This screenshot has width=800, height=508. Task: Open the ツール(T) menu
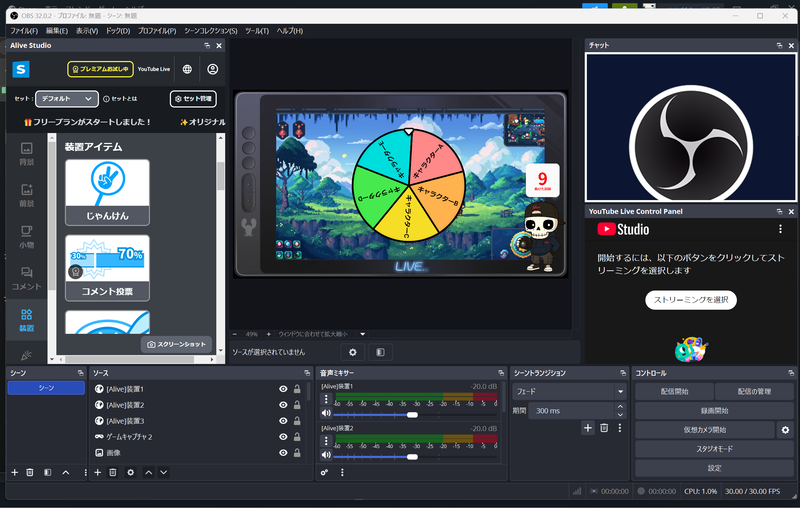tap(257, 31)
